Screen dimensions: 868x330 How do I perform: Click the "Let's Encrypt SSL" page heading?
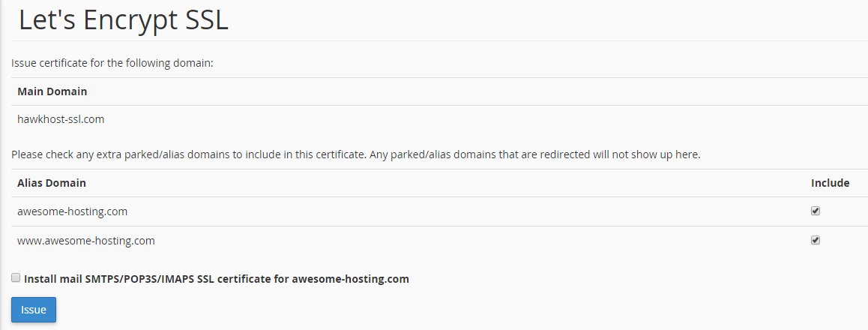coord(123,20)
